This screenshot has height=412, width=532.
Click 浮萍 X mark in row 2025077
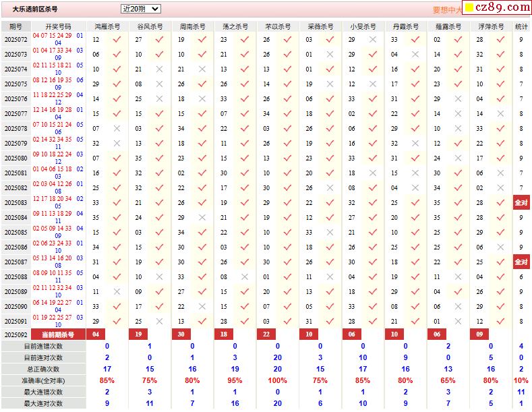click(x=500, y=114)
